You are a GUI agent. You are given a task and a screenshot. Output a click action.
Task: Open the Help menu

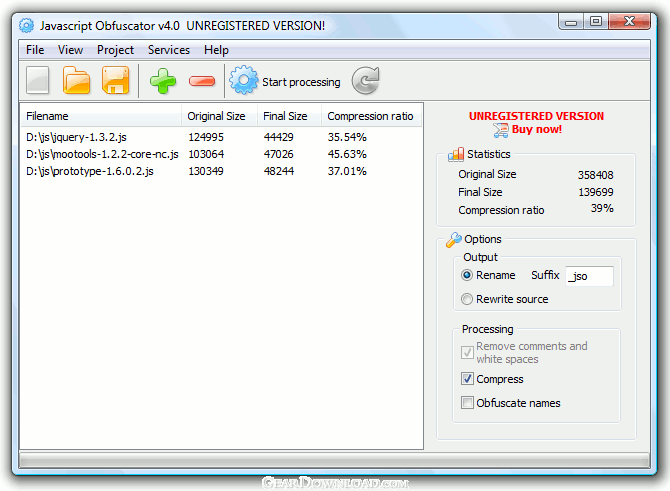(x=216, y=50)
